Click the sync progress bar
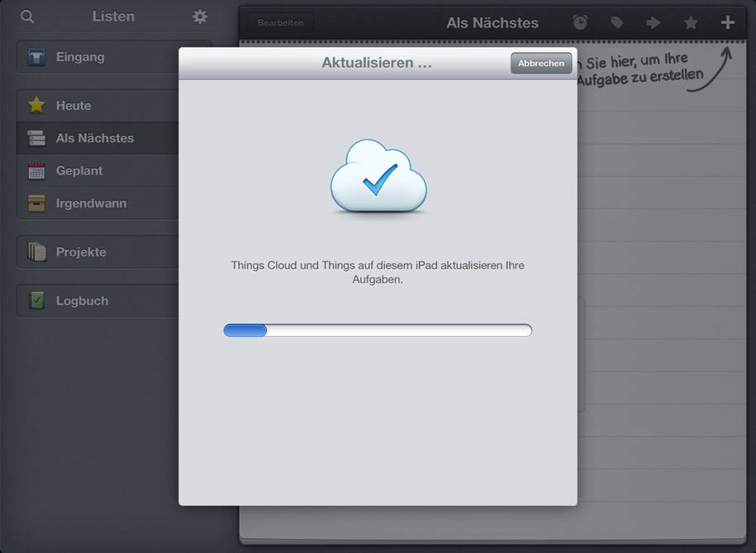756x553 pixels. point(378,330)
